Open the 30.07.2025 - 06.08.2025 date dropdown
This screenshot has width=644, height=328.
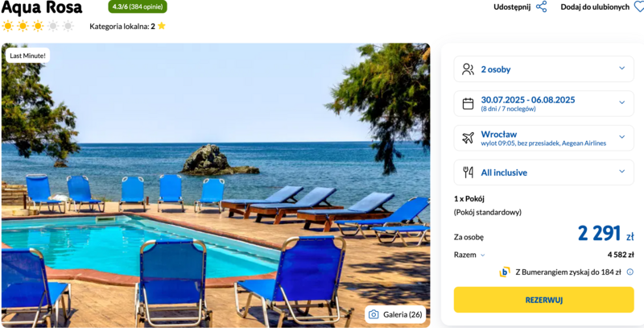click(544, 104)
